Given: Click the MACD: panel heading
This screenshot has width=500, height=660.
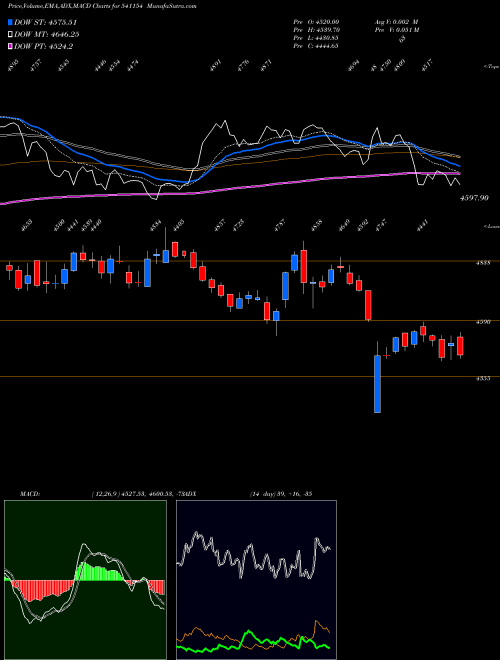Looking at the screenshot, I should (30, 493).
